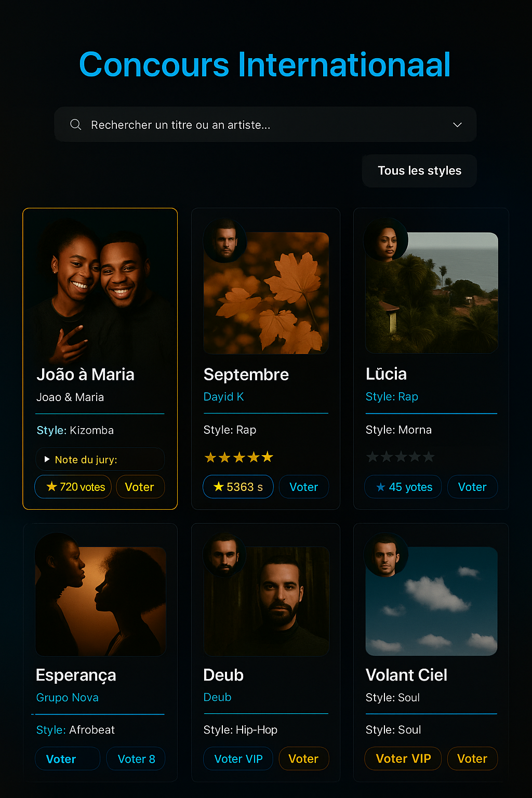Select Dayid K round avatar on Septembre card
532x798 pixels.
[x=225, y=241]
